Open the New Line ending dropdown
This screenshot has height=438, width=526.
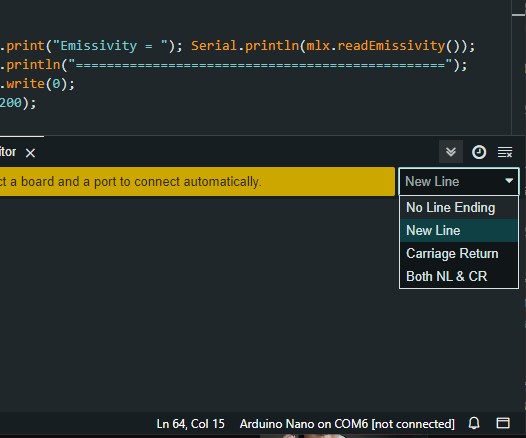pyautogui.click(x=459, y=182)
